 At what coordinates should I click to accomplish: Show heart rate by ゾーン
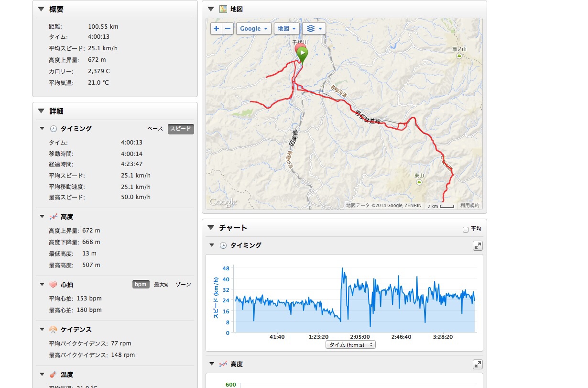coord(183,285)
